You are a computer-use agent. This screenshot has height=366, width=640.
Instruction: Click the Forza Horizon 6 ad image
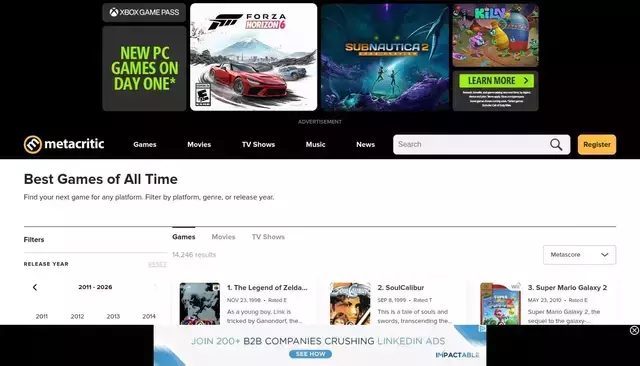[x=253, y=57]
